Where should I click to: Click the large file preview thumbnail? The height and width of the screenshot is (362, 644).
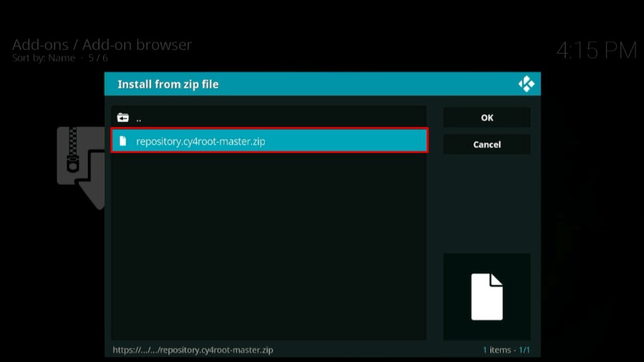(487, 297)
